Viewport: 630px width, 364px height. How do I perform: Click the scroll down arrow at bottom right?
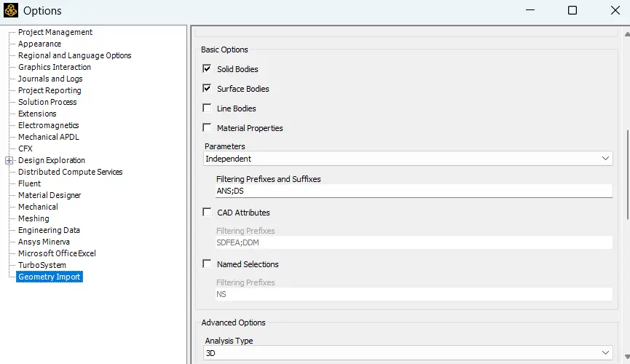[x=627, y=357]
